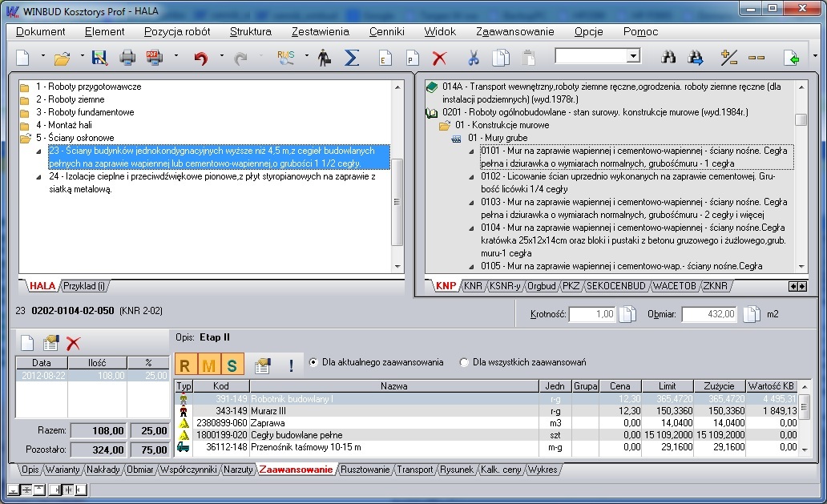Switch to the Nakłady tab

[103, 470]
